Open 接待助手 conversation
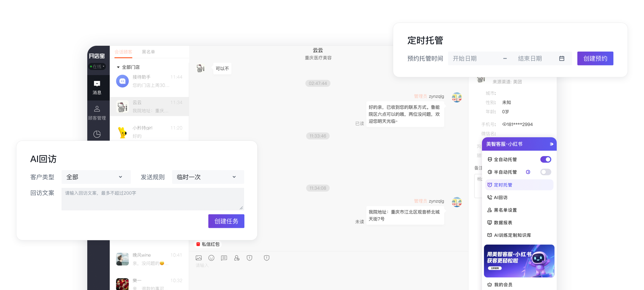Viewport: 644px width, 290px height. pyautogui.click(x=149, y=81)
